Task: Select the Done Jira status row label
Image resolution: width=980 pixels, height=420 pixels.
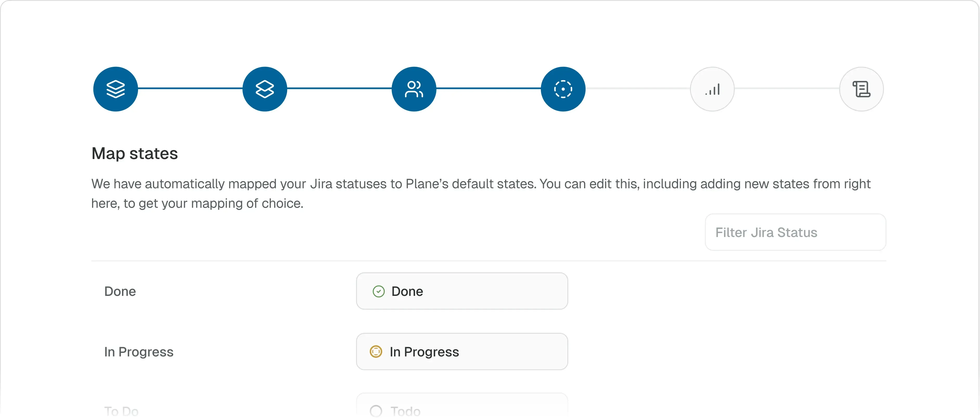Action: pyautogui.click(x=120, y=291)
